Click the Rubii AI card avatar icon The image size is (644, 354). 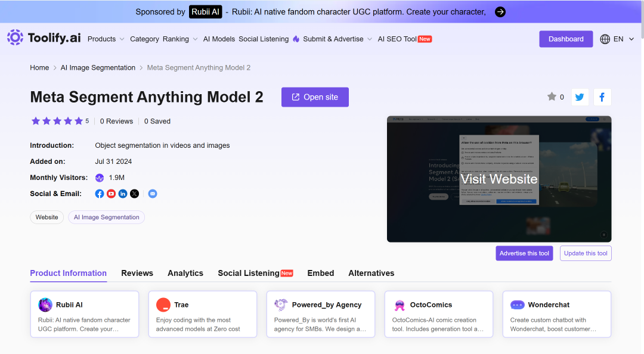45,305
